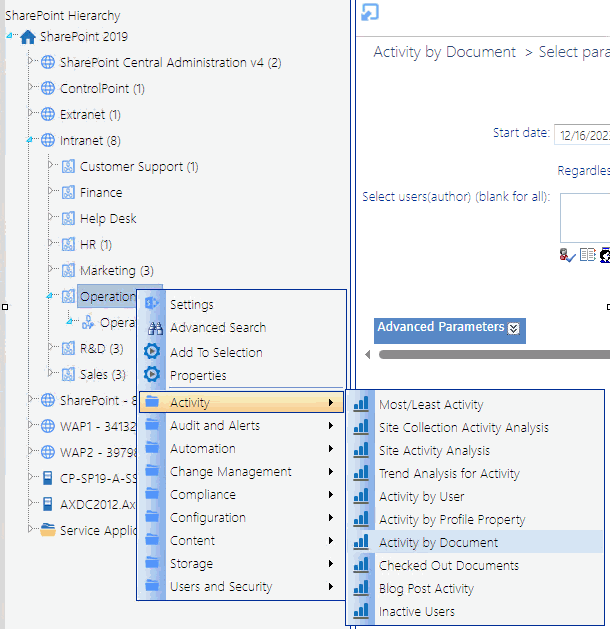The width and height of the screenshot is (610, 629).
Task: Select the WAP1 web application
Action: (98, 426)
